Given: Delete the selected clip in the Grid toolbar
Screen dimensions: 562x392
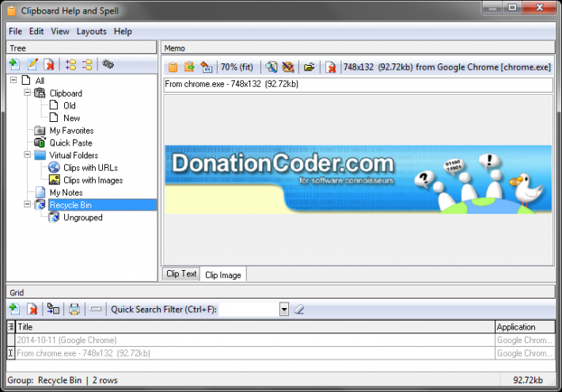Looking at the screenshot, I should (x=32, y=309).
